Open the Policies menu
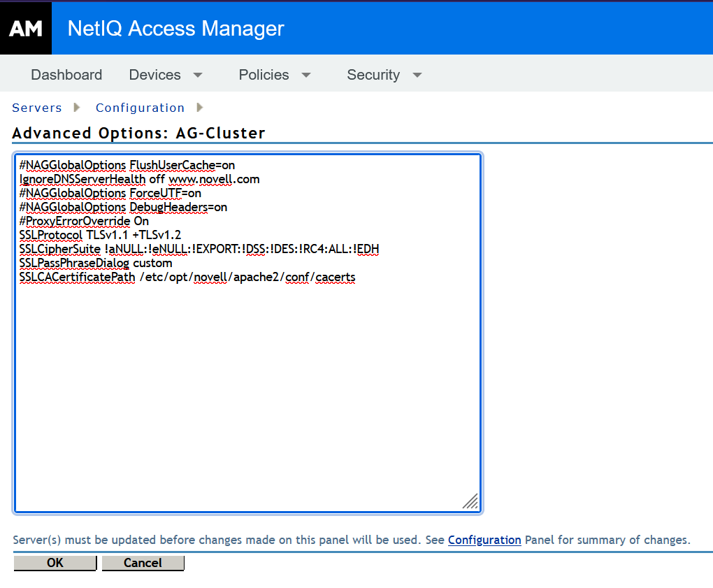This screenshot has width=713, height=588. coord(263,74)
